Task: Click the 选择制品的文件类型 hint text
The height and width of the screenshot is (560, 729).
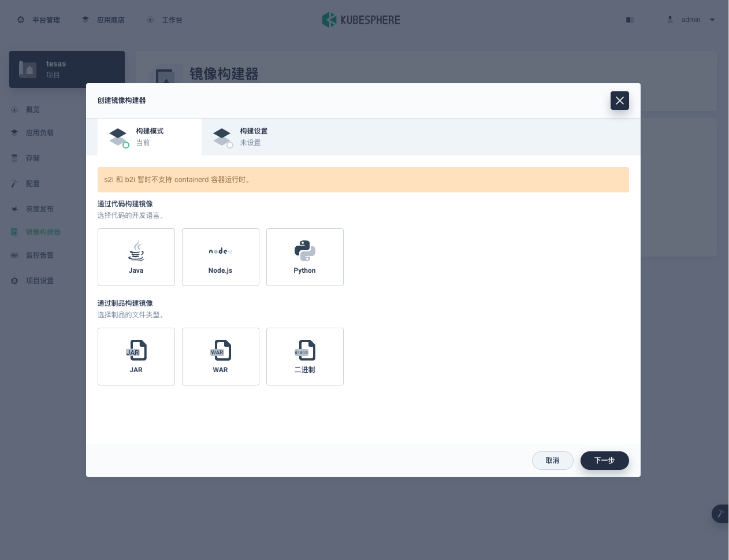Action: (x=132, y=315)
